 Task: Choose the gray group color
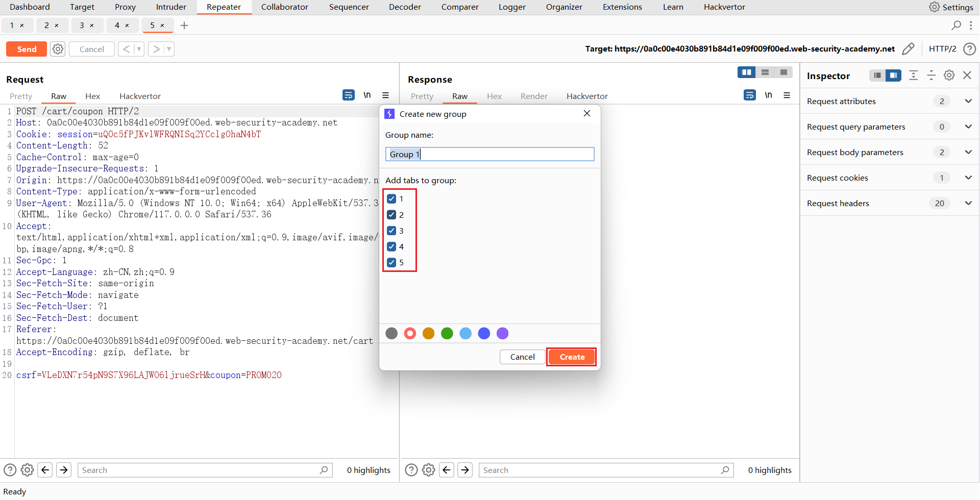pos(391,333)
